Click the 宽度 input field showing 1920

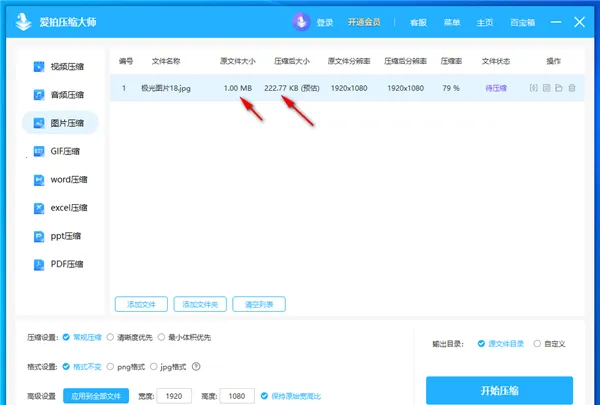point(174,396)
